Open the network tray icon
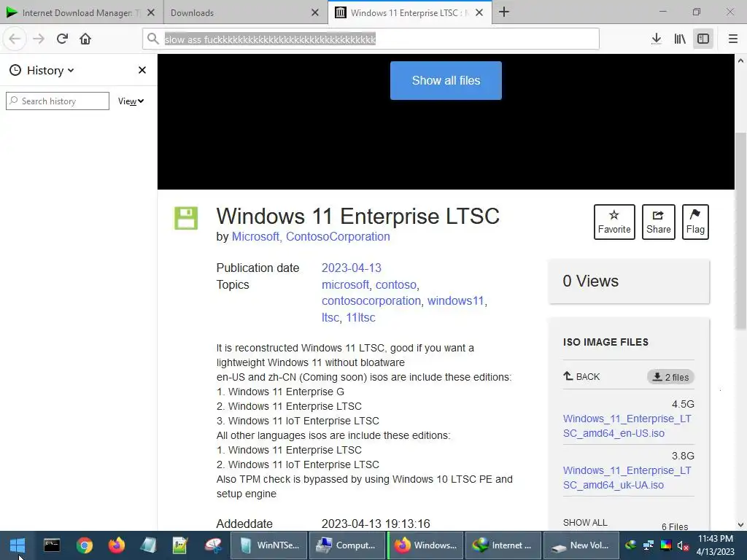 tap(648, 545)
